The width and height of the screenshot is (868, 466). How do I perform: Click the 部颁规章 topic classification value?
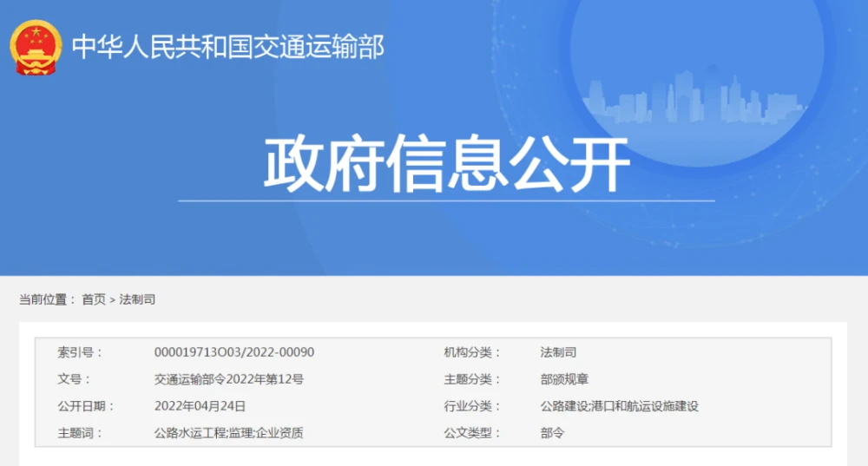click(564, 379)
